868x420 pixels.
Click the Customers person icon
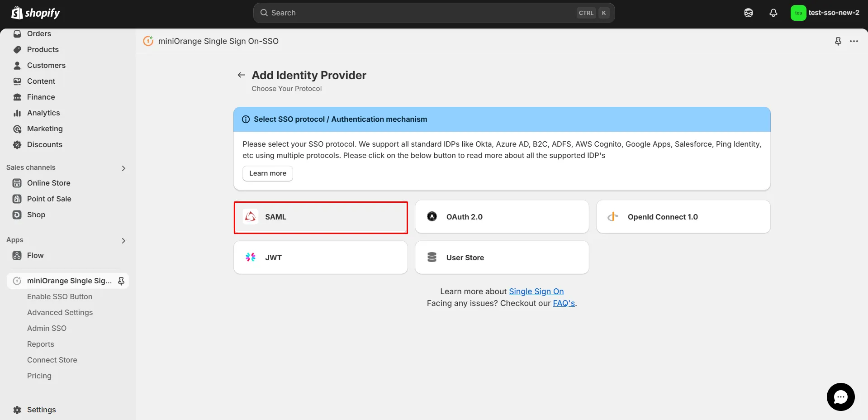(x=17, y=66)
